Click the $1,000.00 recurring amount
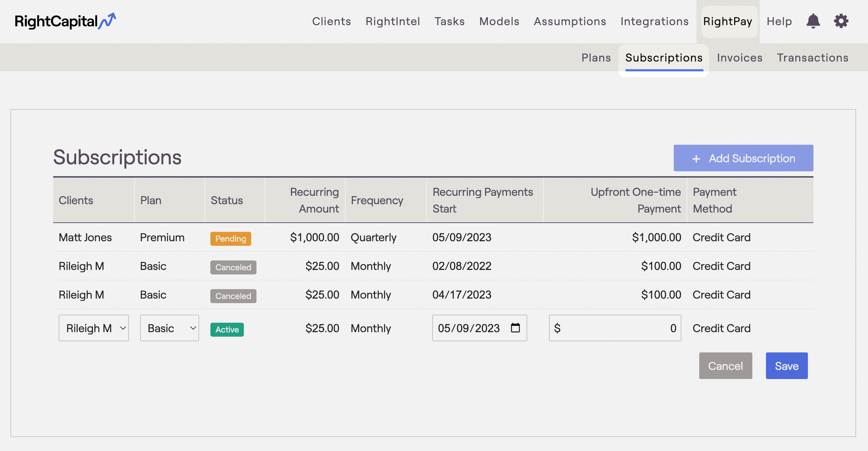868x451 pixels. [x=315, y=237]
